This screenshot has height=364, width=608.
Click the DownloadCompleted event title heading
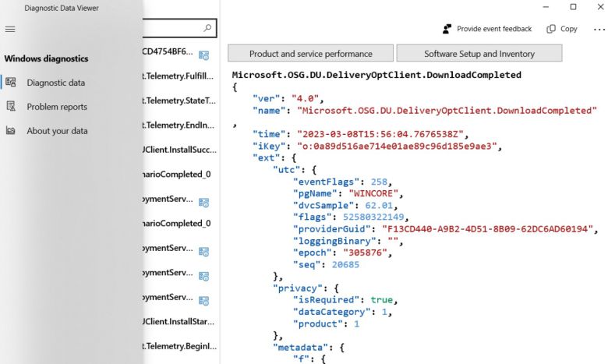(376, 75)
